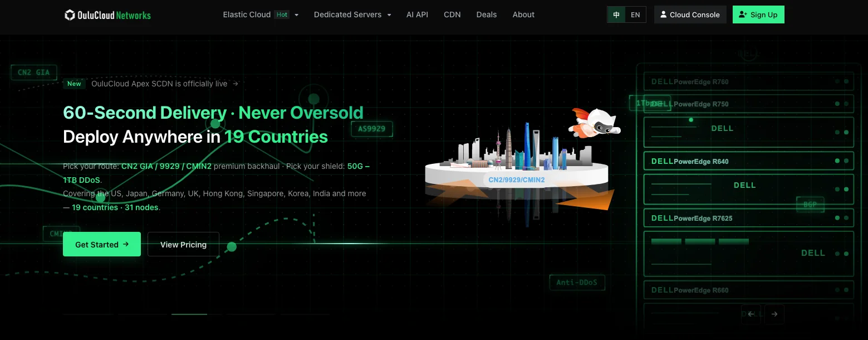Click the headline "60-Second Delivery · Never Oversold"
This screenshot has height=340, width=868.
click(x=213, y=113)
